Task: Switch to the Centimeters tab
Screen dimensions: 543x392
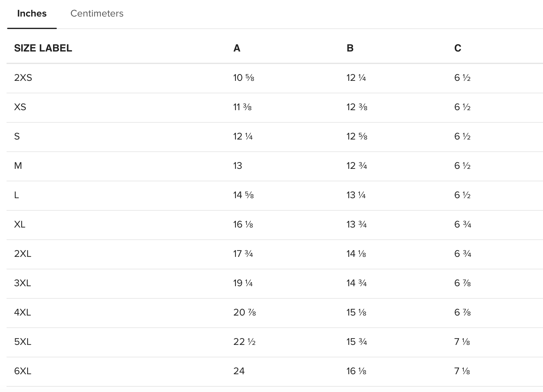Action: [97, 13]
